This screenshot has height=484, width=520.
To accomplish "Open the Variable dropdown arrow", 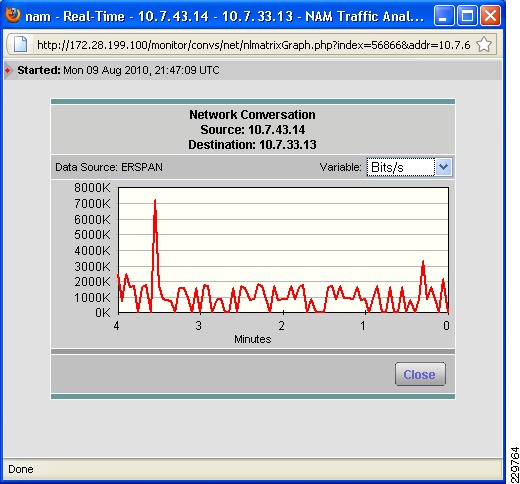I will tap(444, 167).
